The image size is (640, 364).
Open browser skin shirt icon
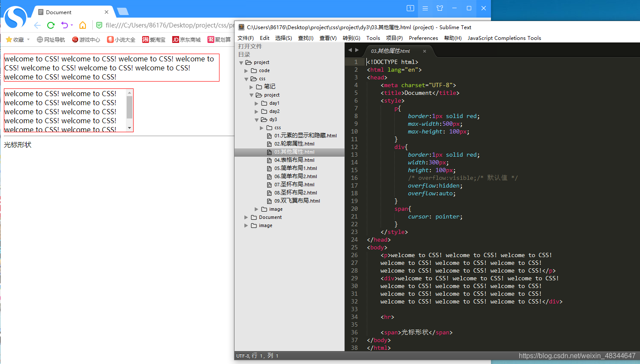click(440, 8)
